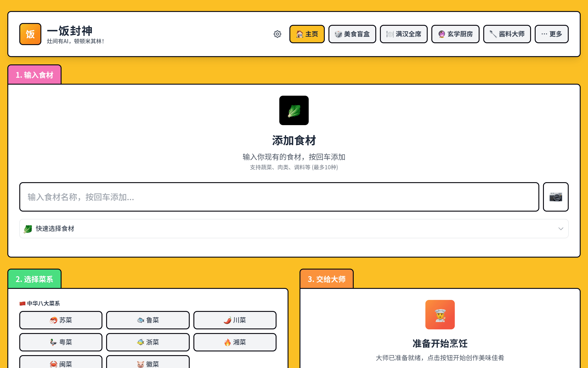The width and height of the screenshot is (588, 368).
Task: Pick the 粤菜 cuisine
Action: 61,342
